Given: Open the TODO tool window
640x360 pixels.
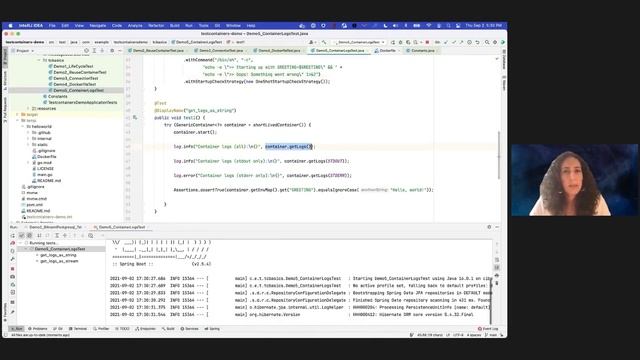Looking at the screenshot, I should [x=122, y=329].
